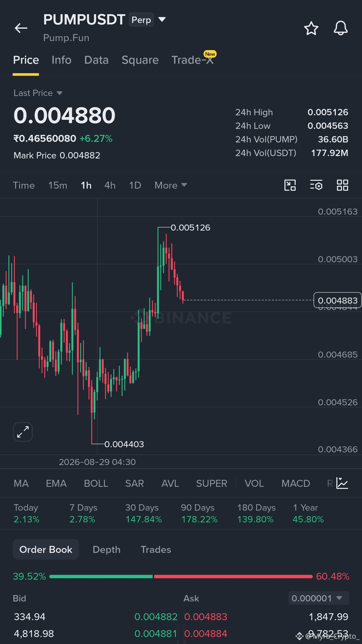Tap the 24h Vol(PUMP) 36.60B value
Image resolution: width=362 pixels, height=644 pixels.
pos(333,139)
